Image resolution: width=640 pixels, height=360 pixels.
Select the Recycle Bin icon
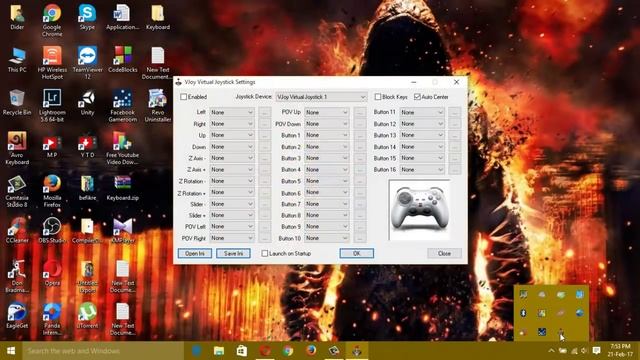click(x=17, y=102)
